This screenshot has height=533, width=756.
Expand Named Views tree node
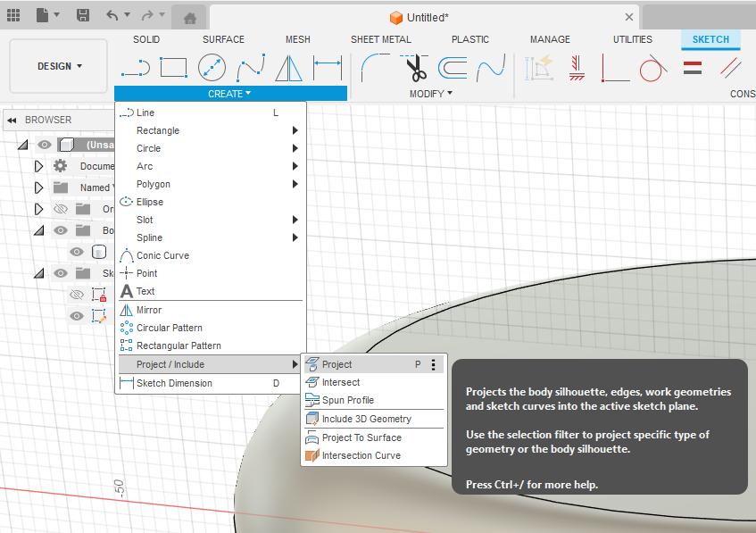click(38, 187)
